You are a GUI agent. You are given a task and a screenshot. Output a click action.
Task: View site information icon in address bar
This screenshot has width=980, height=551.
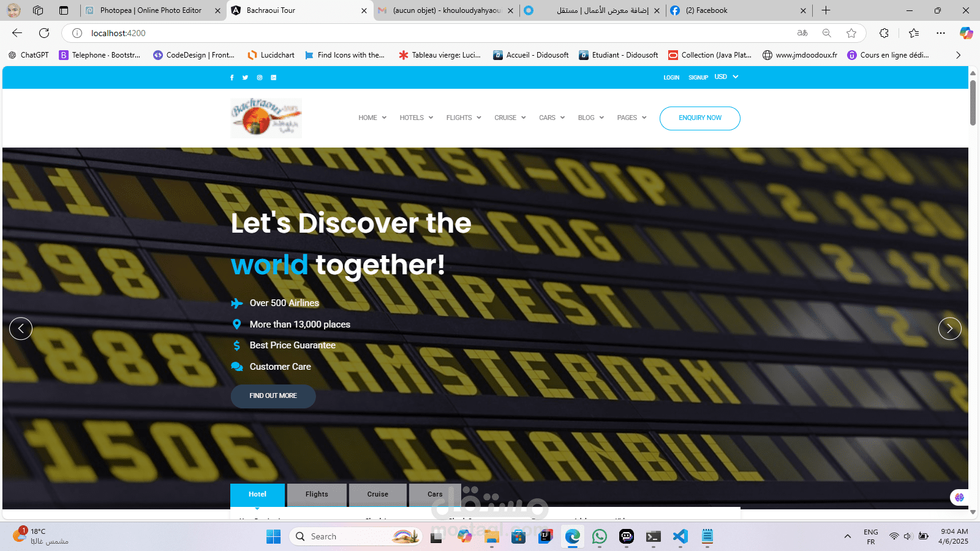(77, 33)
